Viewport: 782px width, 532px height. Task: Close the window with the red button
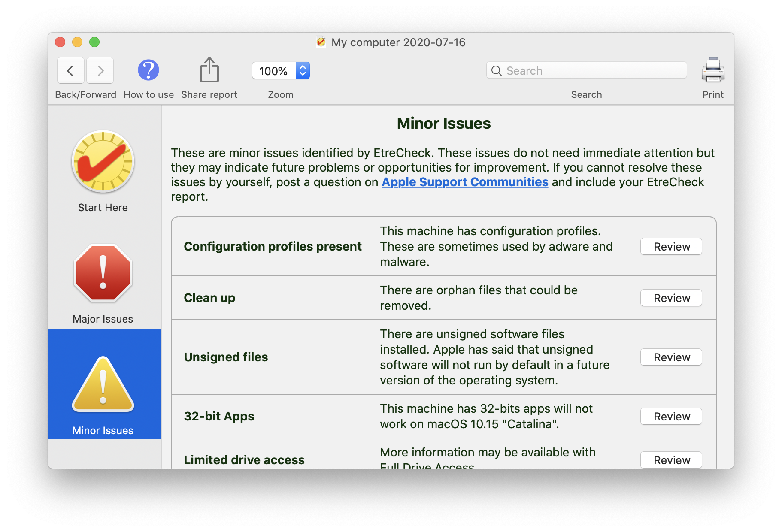point(60,42)
